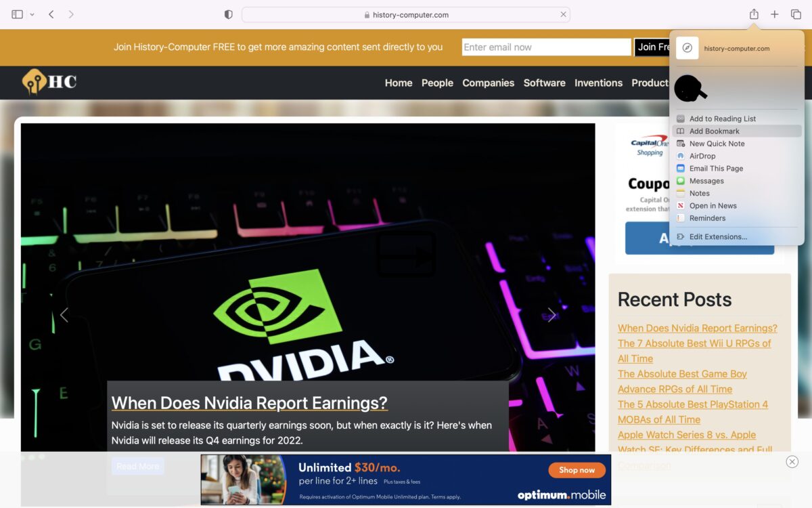Image resolution: width=812 pixels, height=508 pixels.
Task: Open Edit Extensions option
Action: point(718,236)
